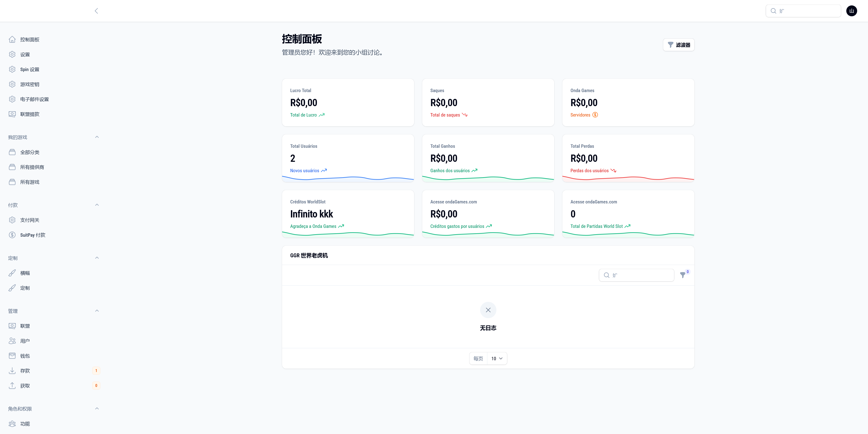Click the users icon next to 用户
The width and height of the screenshot is (868, 434).
12,341
